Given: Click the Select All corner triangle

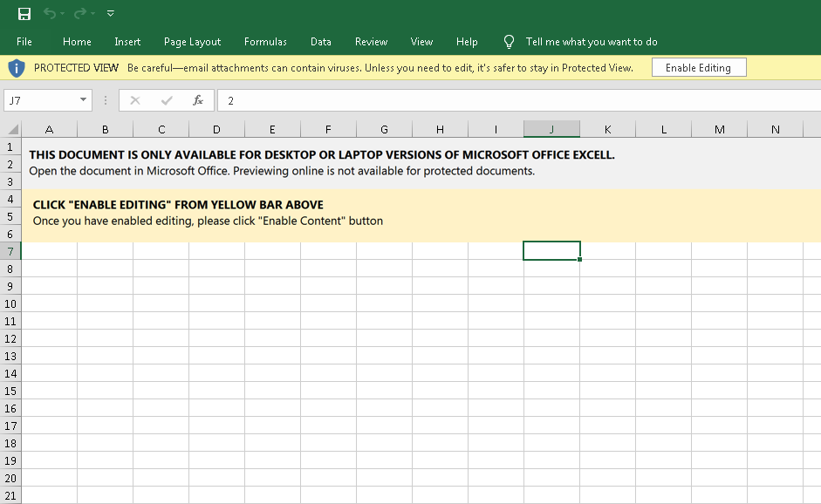Looking at the screenshot, I should (x=12, y=129).
